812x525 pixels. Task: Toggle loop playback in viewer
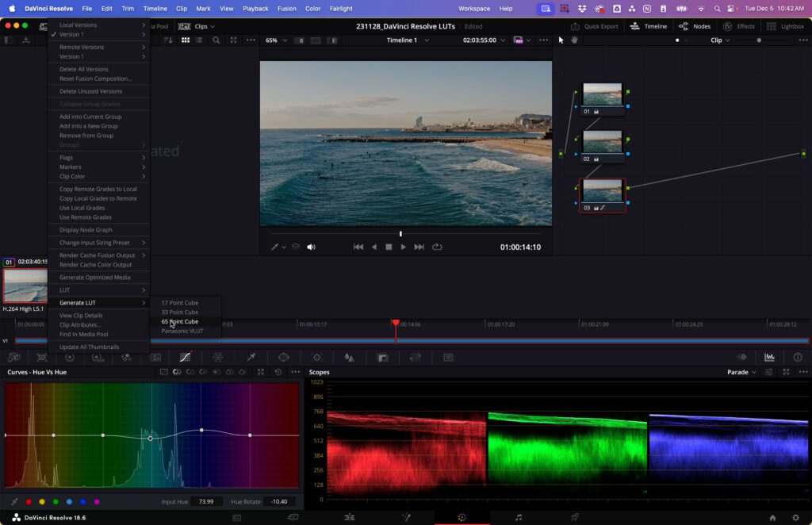[x=437, y=247]
